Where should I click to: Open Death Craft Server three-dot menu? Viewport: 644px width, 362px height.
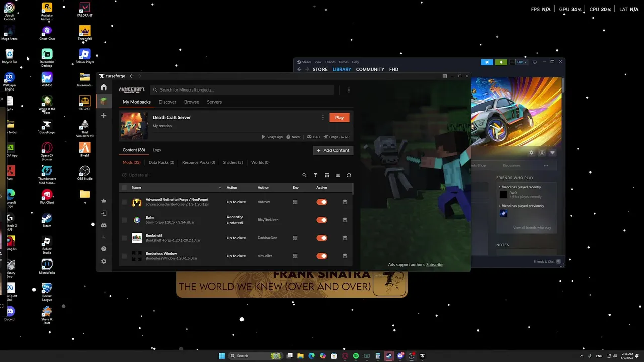coord(323,118)
